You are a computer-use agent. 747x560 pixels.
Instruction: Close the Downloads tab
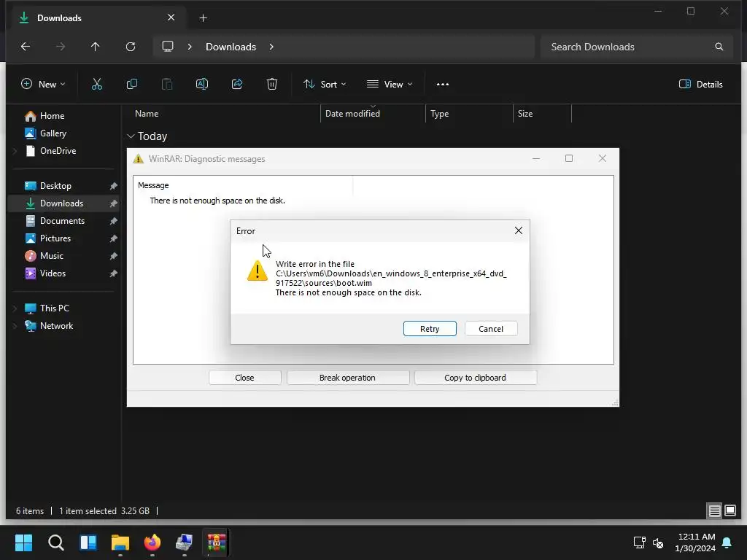click(x=171, y=17)
